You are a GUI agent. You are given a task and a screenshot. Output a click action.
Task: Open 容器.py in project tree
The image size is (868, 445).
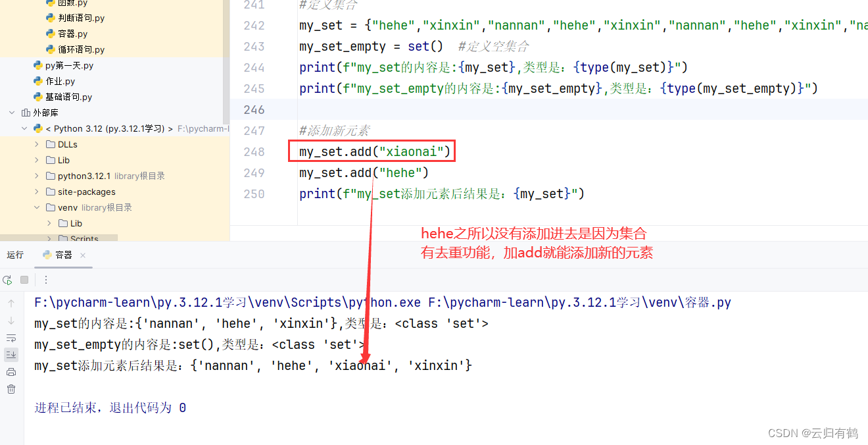click(x=72, y=34)
